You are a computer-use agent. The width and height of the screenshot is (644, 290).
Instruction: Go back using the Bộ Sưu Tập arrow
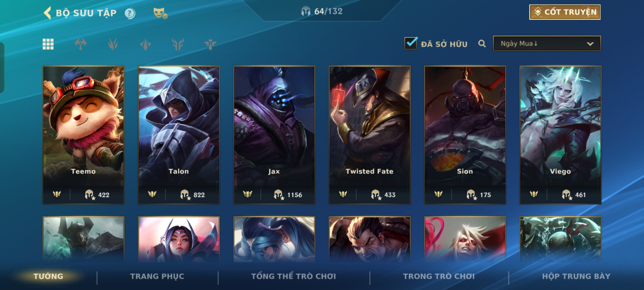point(47,13)
